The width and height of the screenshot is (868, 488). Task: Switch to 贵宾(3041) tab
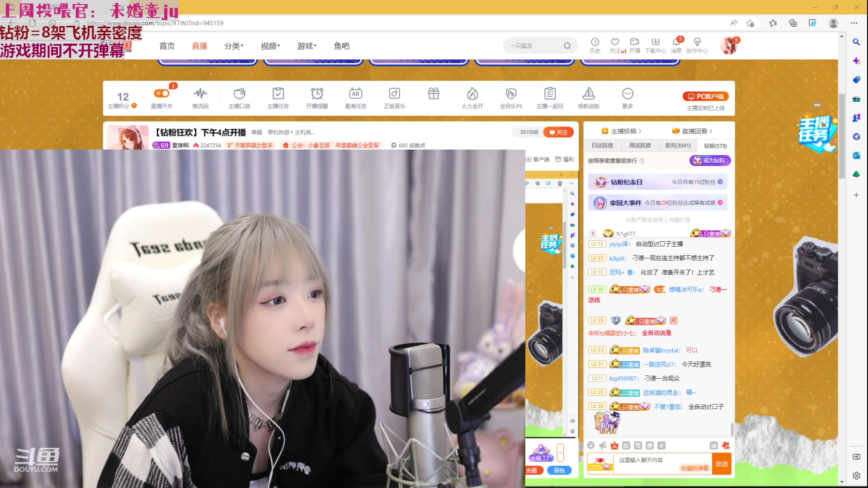[x=678, y=145]
